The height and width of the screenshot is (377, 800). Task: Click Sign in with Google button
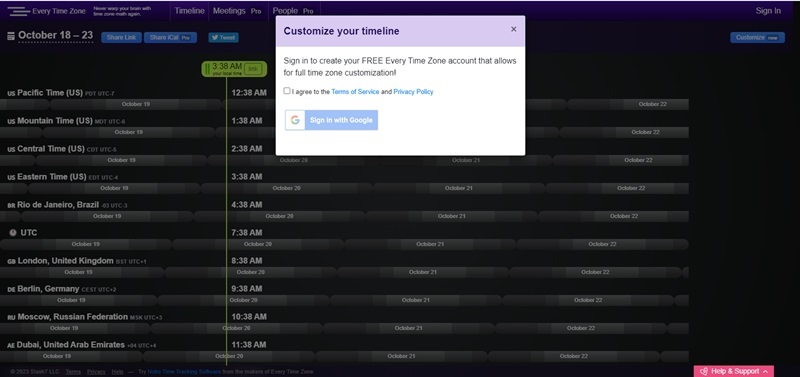(x=332, y=120)
